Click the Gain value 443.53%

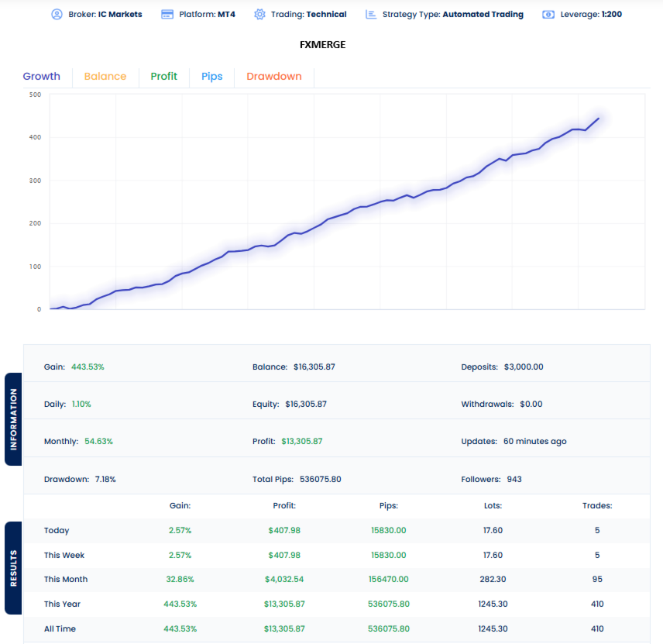88,366
